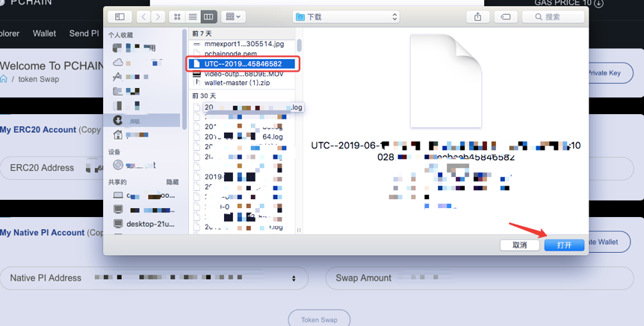Screen dimensions: 644x326
Task: Open the Wallet menu on PCHAIN page
Action: click(44, 34)
